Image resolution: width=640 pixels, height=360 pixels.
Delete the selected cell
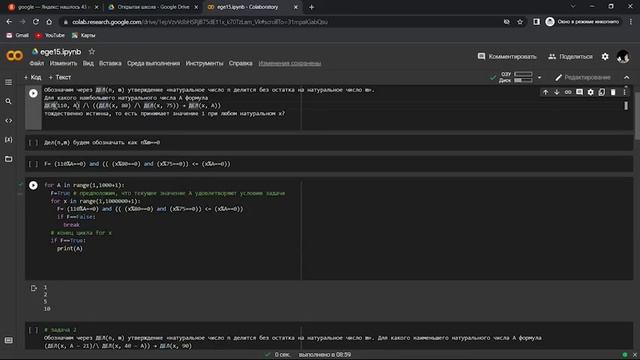tap(613, 92)
